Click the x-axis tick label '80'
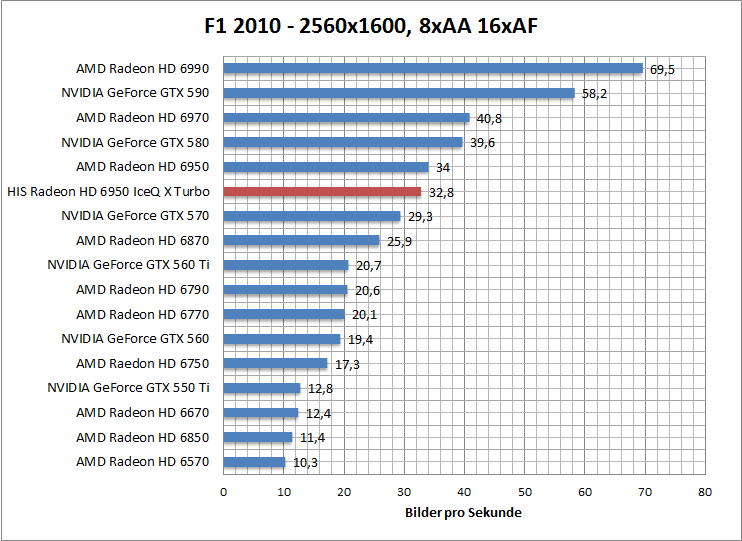This screenshot has height=541, width=742. 705,492
